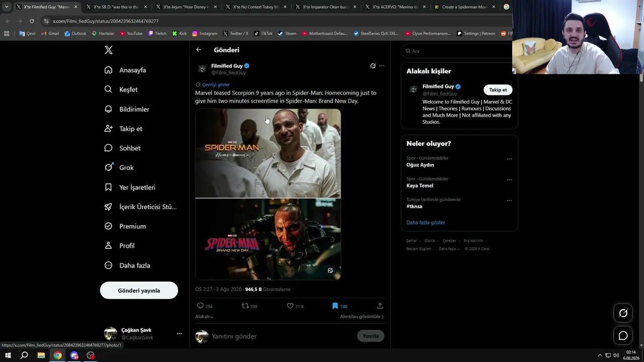Click the Gönderi yayınla button
Screen dimensions: 644x362
tap(139, 291)
